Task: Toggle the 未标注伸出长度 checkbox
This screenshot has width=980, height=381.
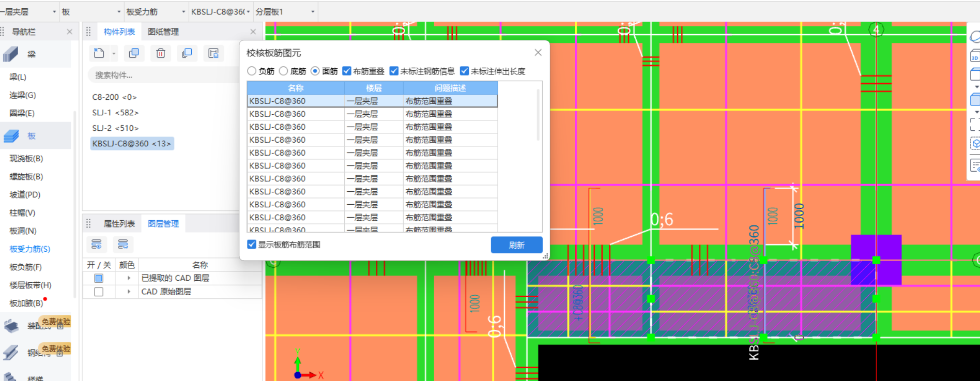Action: [x=464, y=71]
